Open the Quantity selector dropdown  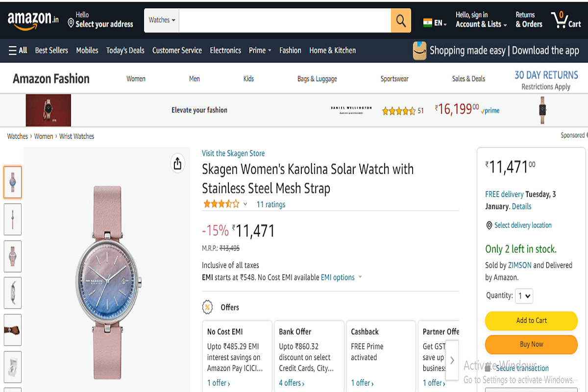[524, 296]
